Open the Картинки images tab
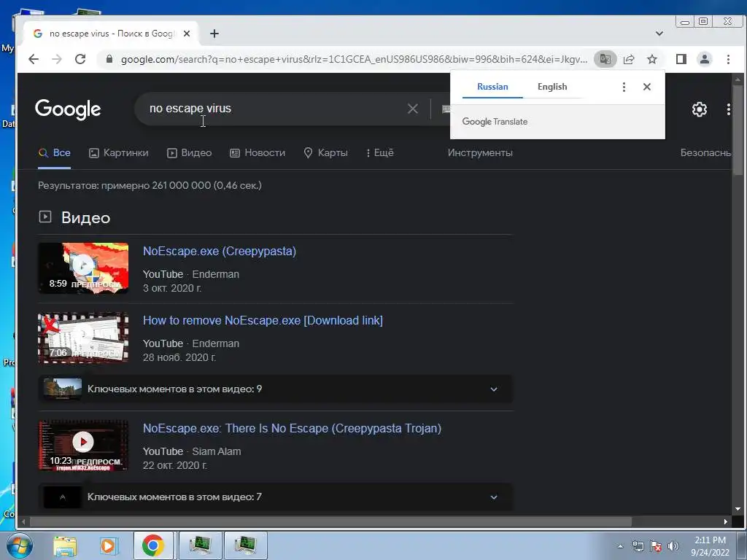 click(x=119, y=153)
